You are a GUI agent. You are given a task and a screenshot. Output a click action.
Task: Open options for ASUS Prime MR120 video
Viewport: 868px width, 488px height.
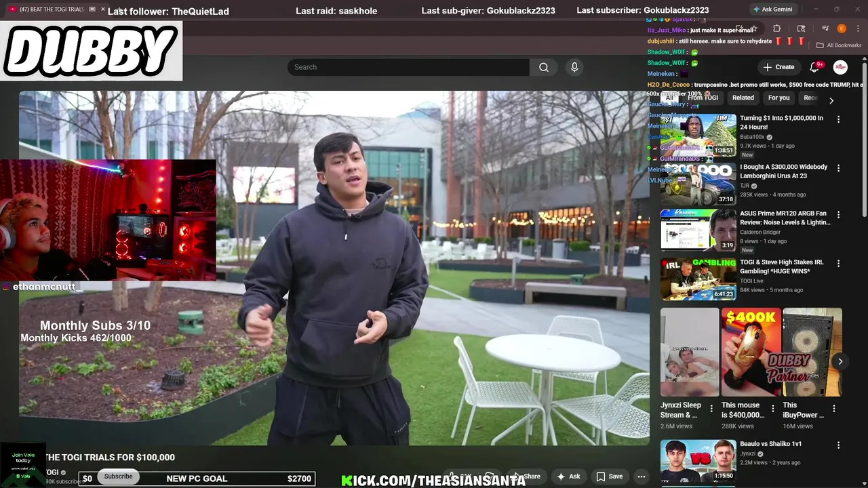tap(838, 215)
